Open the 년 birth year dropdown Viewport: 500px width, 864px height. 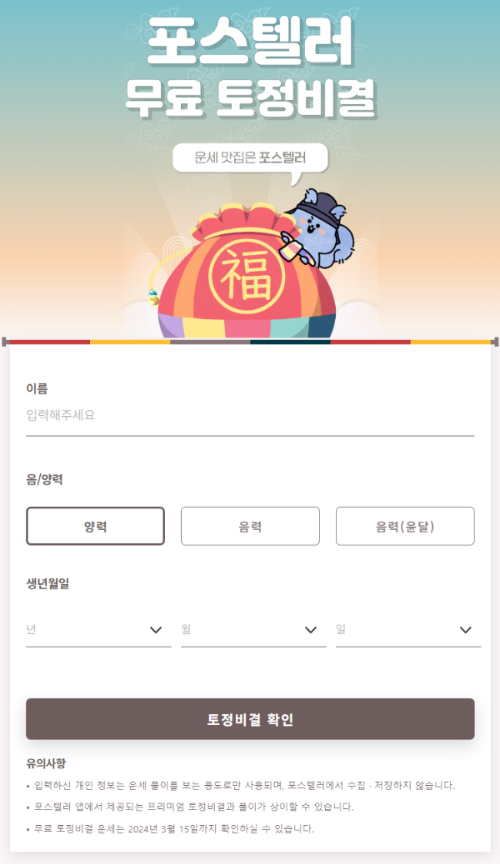click(99, 630)
